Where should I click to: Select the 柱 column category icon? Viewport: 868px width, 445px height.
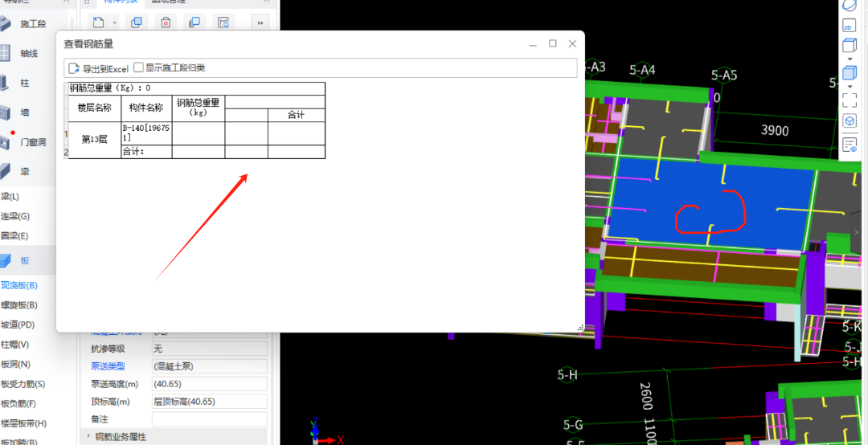coord(5,83)
